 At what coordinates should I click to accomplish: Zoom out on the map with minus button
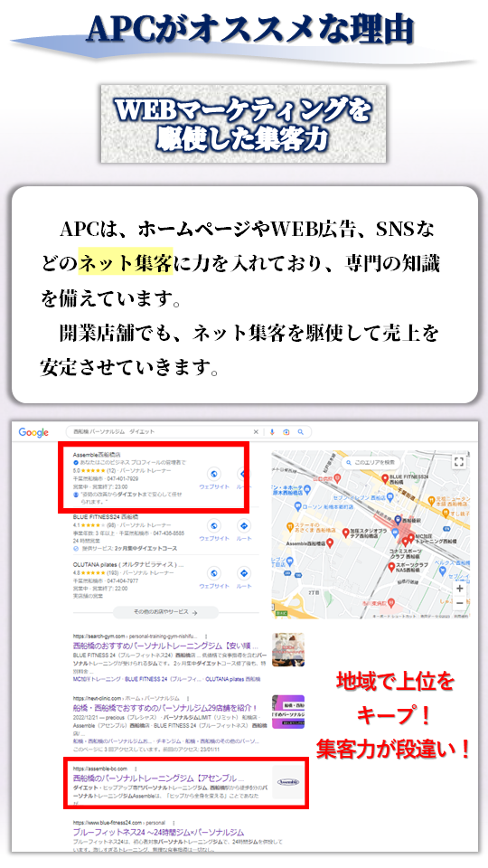(x=459, y=603)
